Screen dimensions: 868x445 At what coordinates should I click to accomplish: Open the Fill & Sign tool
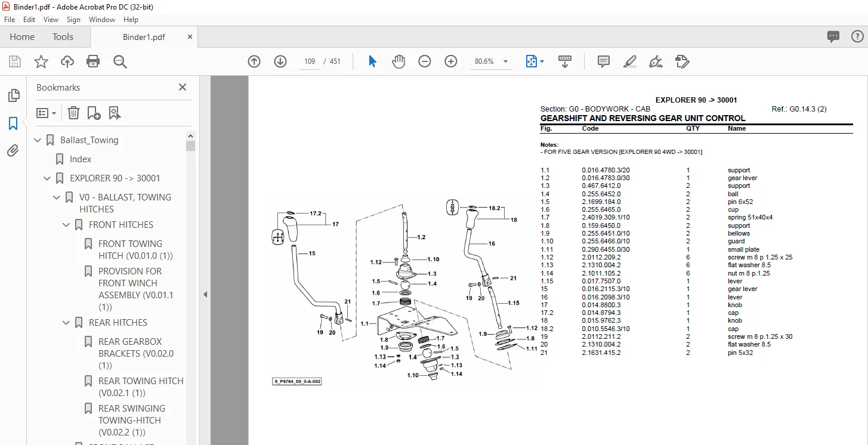pos(656,61)
